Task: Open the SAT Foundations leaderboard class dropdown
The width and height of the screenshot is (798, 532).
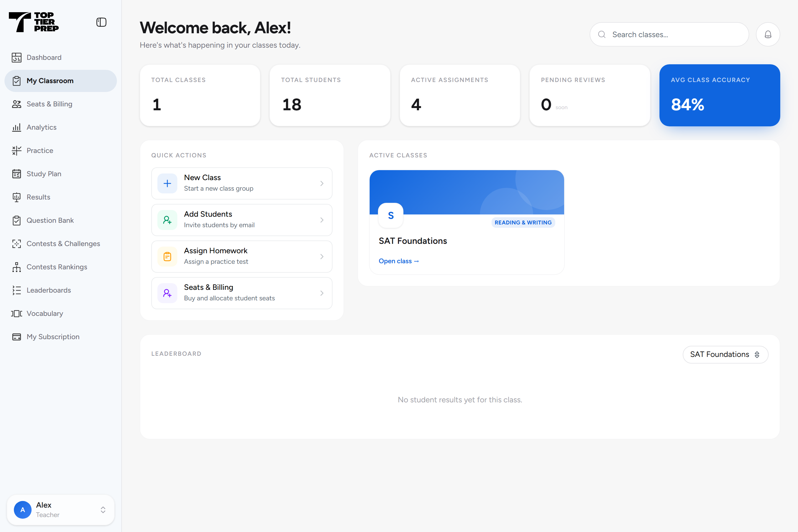Action: (x=725, y=355)
